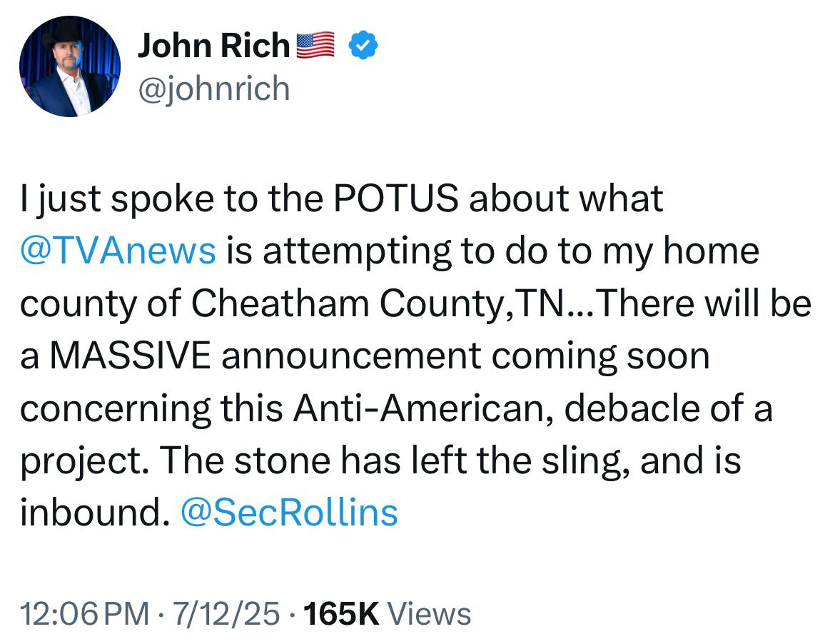
Task: Click the 7/12/25 post date
Action: point(226,613)
